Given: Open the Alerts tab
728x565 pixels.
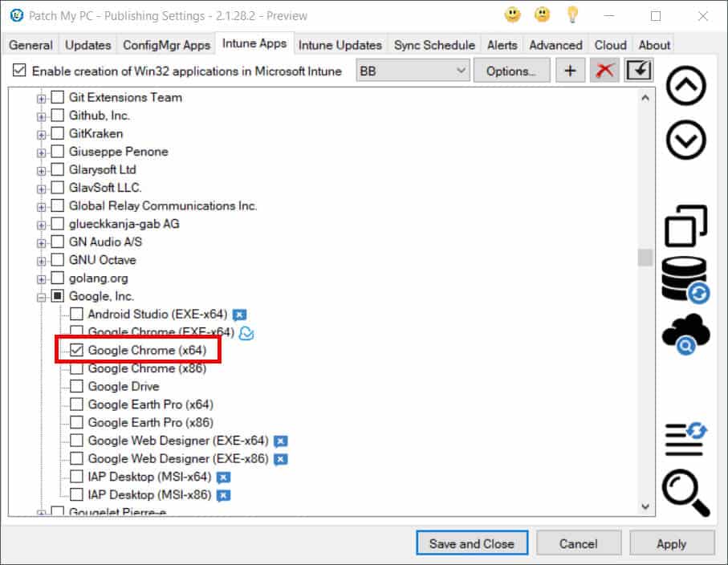Looking at the screenshot, I should [x=502, y=45].
